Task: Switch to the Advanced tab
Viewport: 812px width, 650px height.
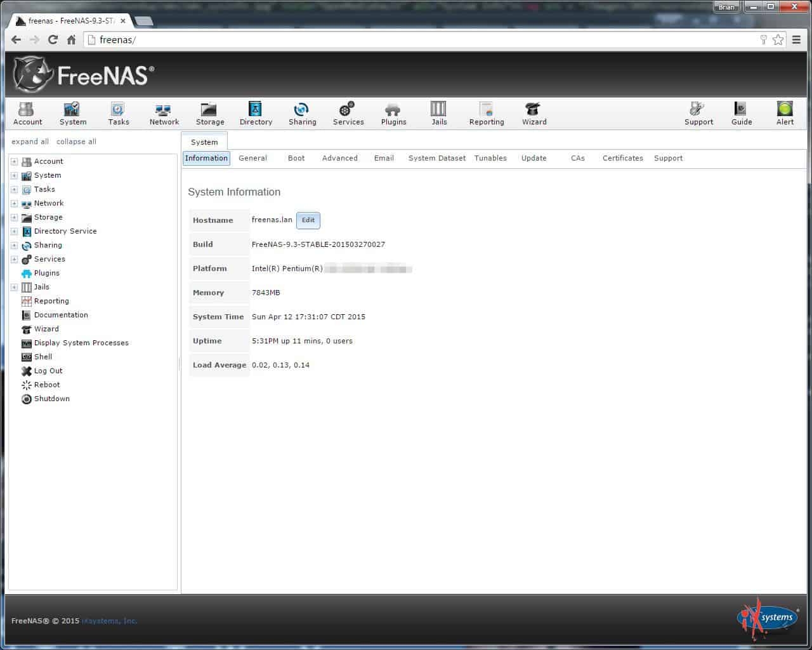Action: pyautogui.click(x=339, y=158)
